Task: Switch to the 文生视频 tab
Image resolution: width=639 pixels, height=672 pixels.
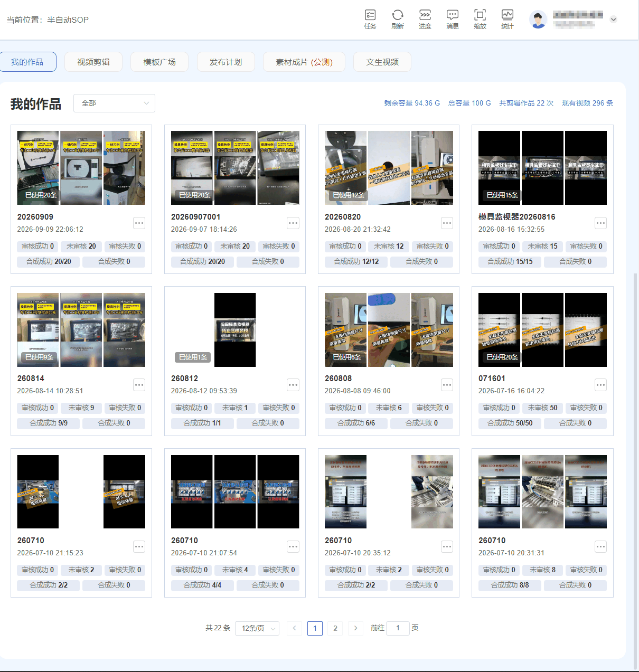Action: click(382, 62)
